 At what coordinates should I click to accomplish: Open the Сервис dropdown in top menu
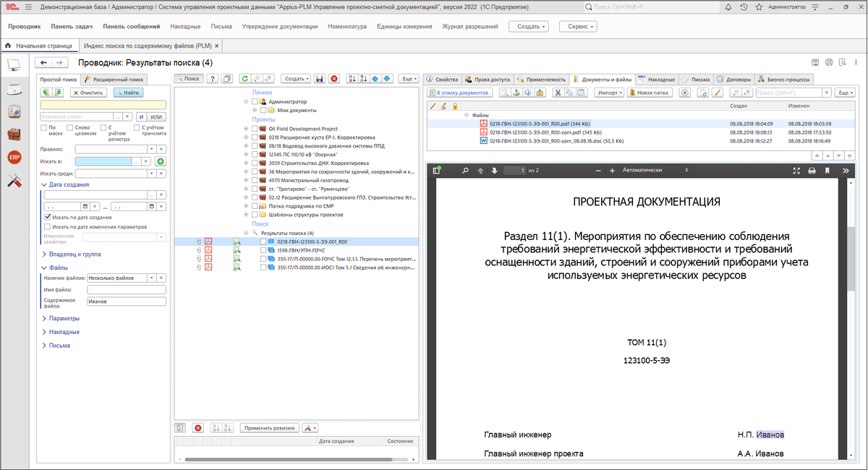coord(578,26)
